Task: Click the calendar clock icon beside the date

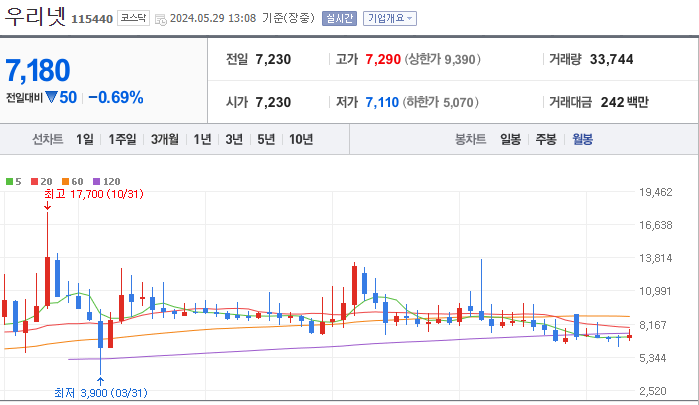Action: tap(160, 19)
